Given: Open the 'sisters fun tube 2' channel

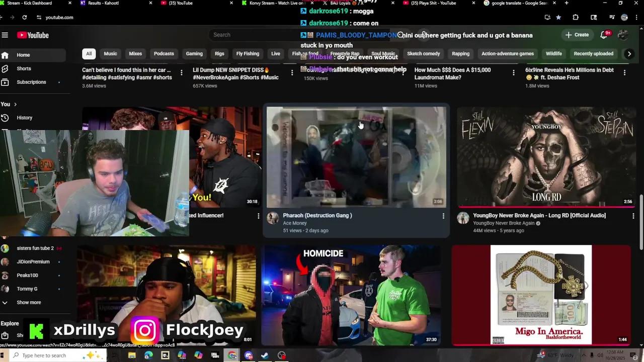Looking at the screenshot, I should pyautogui.click(x=33, y=248).
